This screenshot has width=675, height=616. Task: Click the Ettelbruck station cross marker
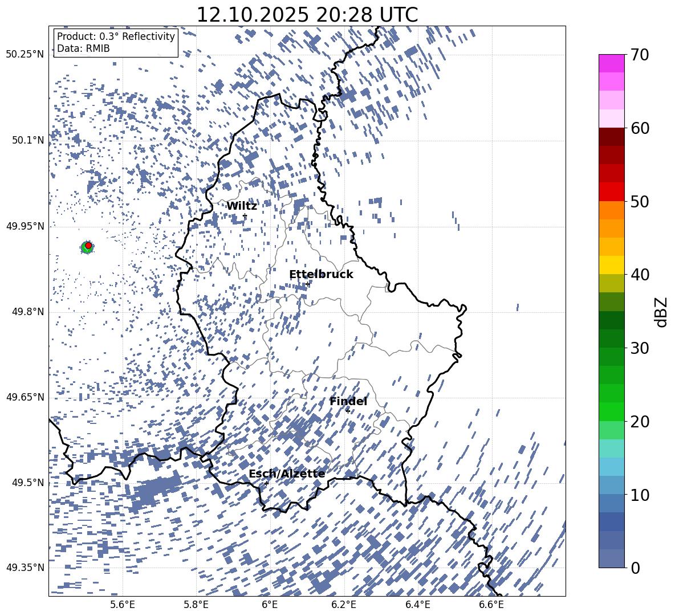(307, 284)
